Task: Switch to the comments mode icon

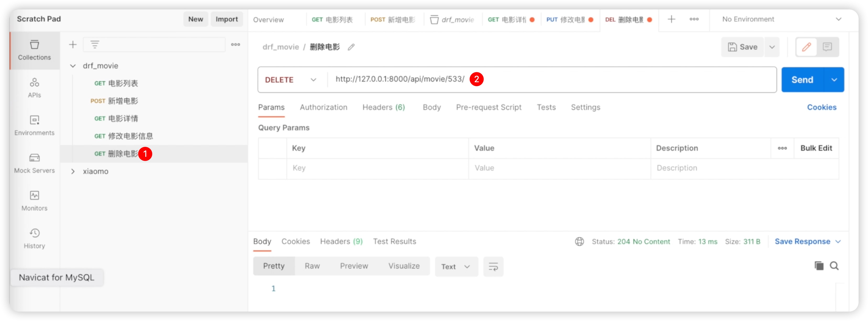Action: (x=827, y=47)
